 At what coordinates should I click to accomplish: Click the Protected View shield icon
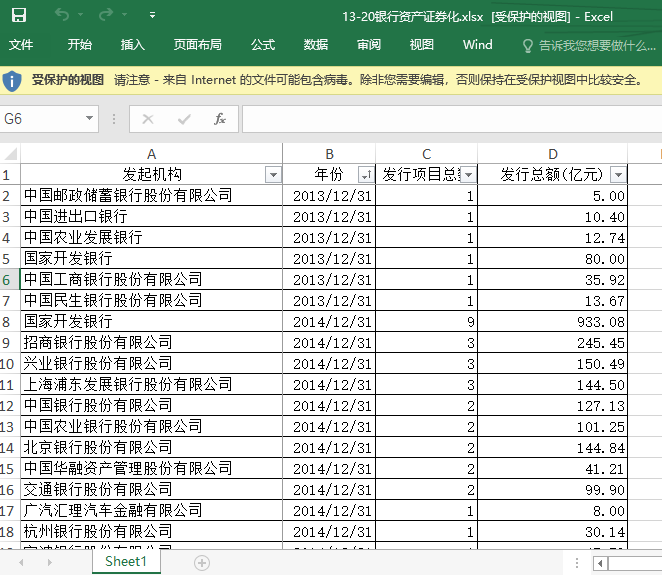click(x=14, y=80)
